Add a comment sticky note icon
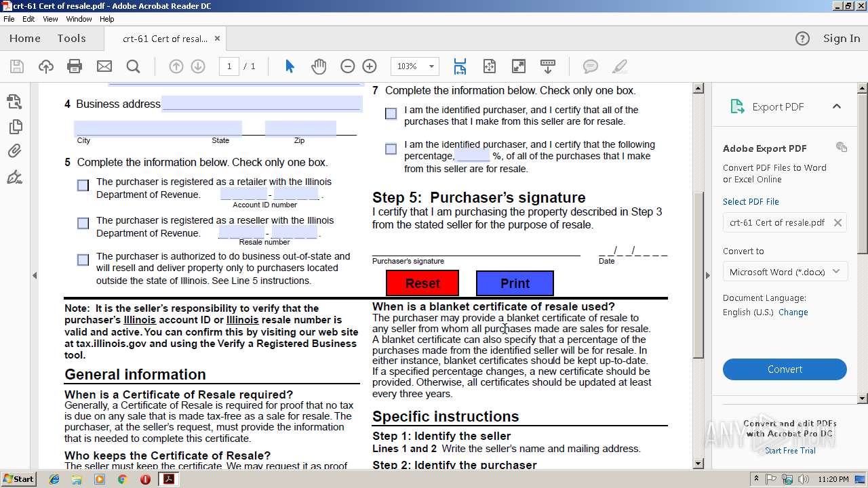Viewport: 868px width, 488px height. tap(591, 66)
